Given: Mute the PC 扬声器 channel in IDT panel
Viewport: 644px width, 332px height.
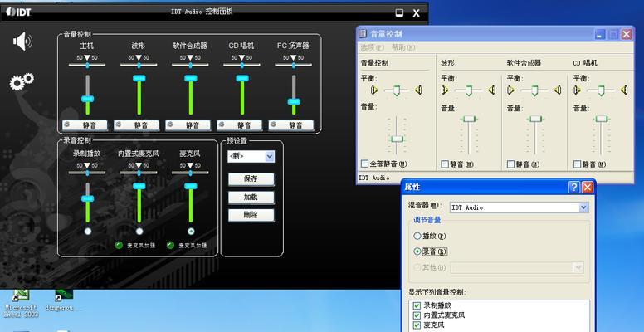Looking at the screenshot, I should [291, 124].
